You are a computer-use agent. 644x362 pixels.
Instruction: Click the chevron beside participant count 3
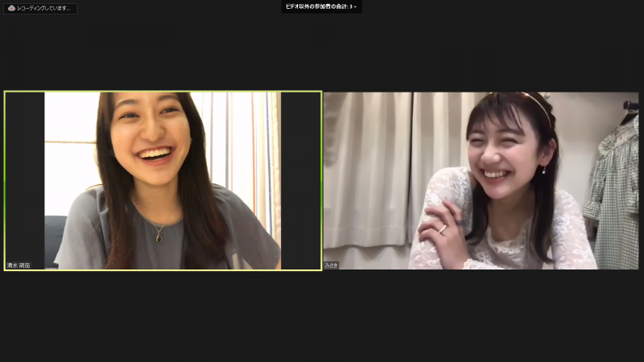click(x=355, y=7)
